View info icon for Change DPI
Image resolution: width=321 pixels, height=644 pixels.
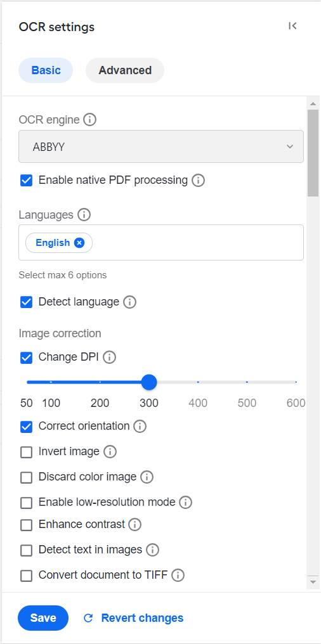point(109,357)
